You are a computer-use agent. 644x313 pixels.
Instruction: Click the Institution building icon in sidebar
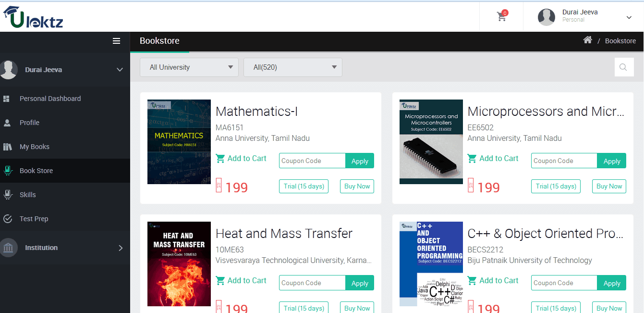8,248
